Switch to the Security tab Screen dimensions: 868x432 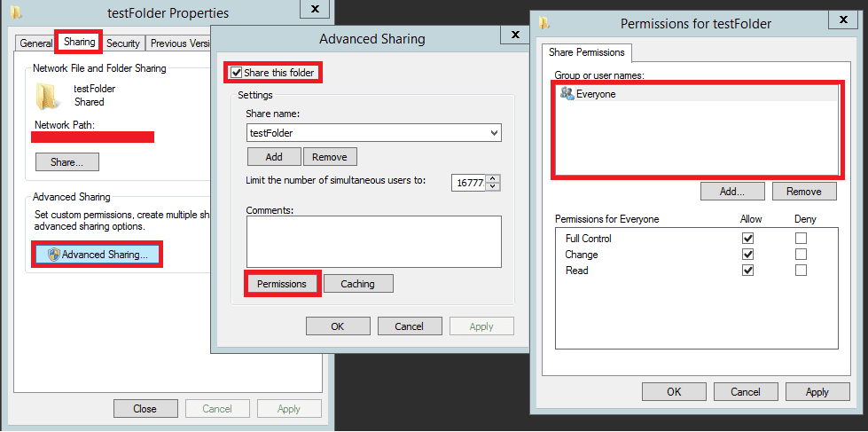coord(123,43)
